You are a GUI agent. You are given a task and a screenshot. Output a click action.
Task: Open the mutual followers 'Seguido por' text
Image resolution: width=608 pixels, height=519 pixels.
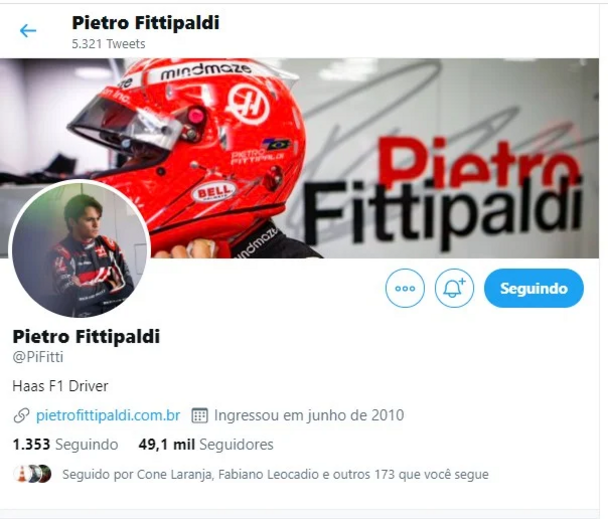tap(275, 474)
